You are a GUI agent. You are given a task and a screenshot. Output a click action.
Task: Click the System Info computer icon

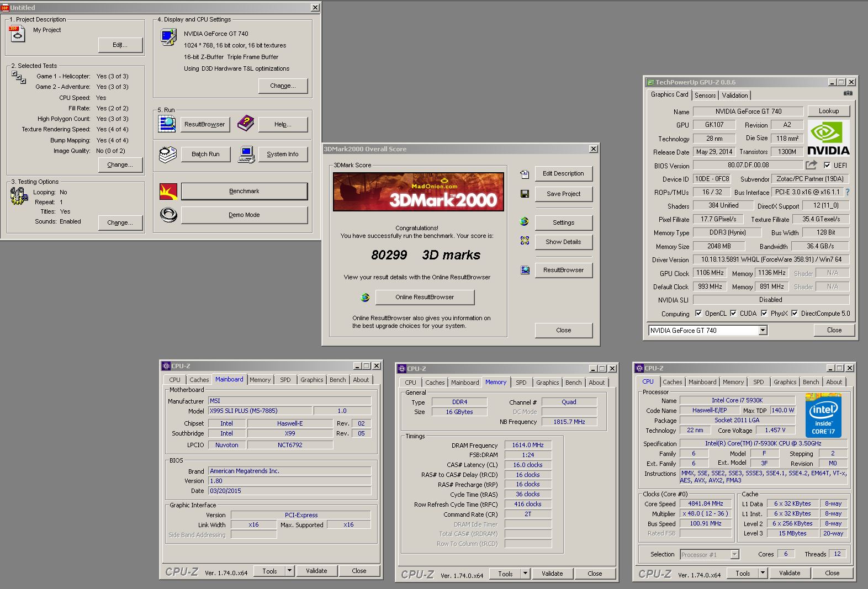click(246, 154)
